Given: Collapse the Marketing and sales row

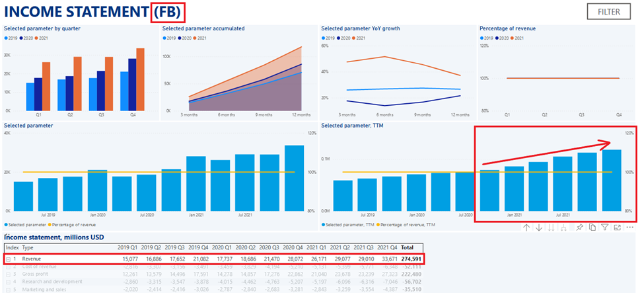Looking at the screenshot, I should click(x=8, y=289).
